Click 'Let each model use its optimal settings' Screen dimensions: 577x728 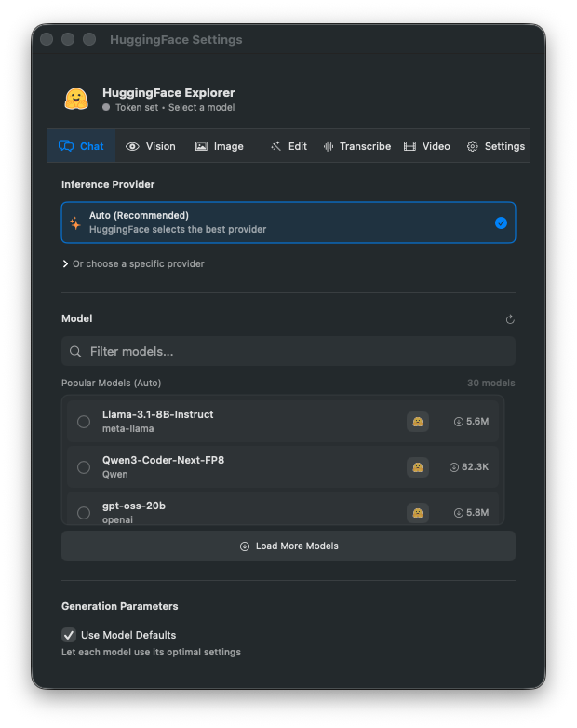tap(151, 652)
